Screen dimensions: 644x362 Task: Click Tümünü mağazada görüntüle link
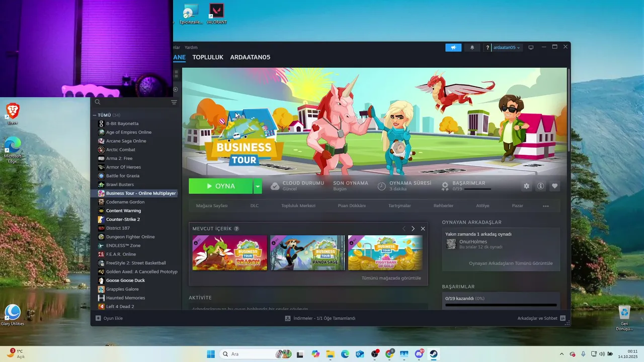point(391,278)
